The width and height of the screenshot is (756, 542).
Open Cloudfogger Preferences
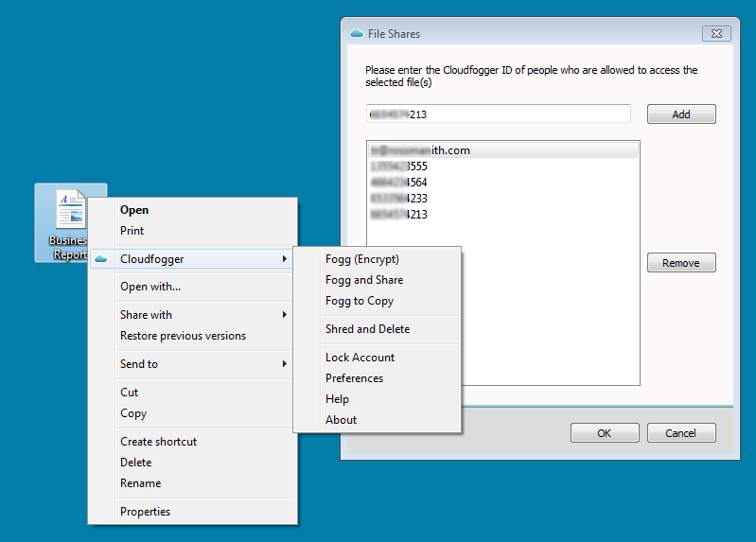tap(377, 378)
